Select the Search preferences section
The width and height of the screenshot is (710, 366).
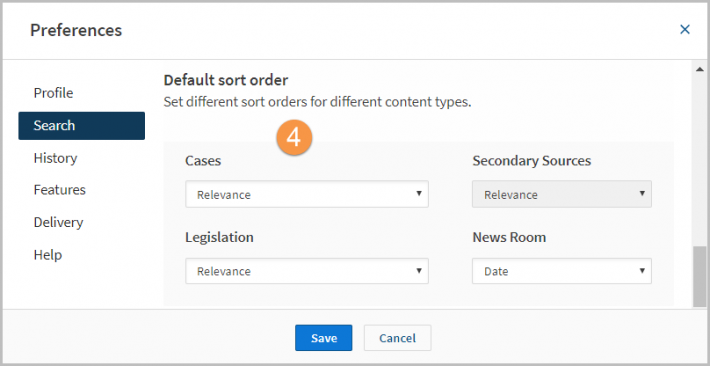[x=82, y=125]
